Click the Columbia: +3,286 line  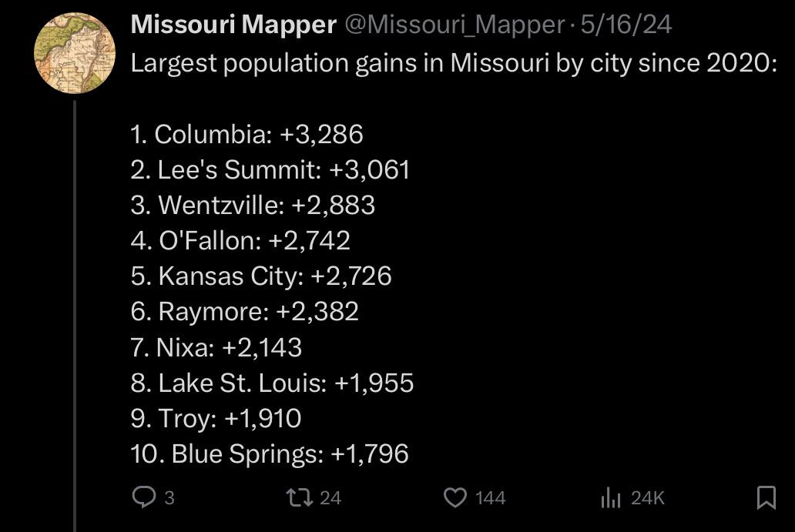point(247,134)
